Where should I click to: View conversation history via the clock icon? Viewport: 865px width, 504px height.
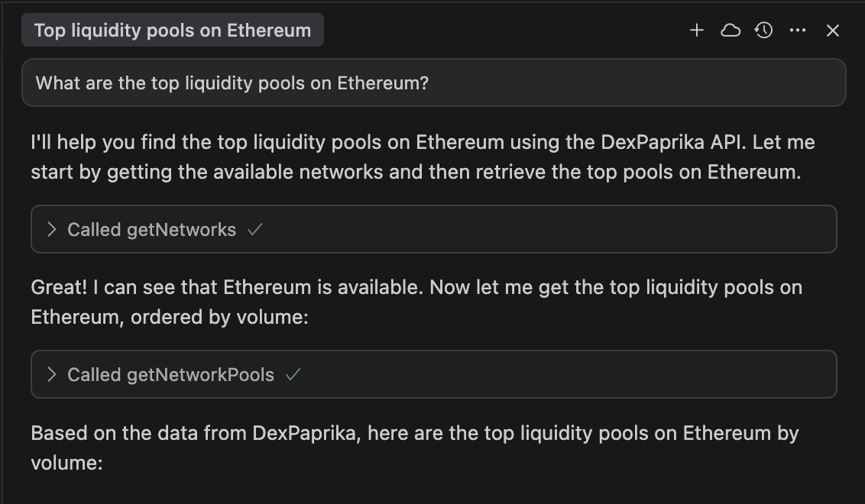pos(763,31)
